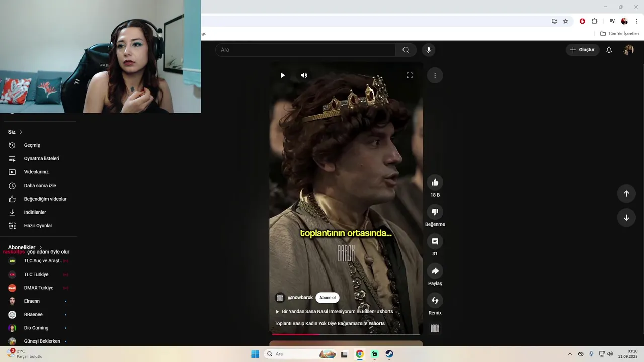Open the Chrome extensions puzzle icon
The height and width of the screenshot is (362, 644).
point(594,21)
